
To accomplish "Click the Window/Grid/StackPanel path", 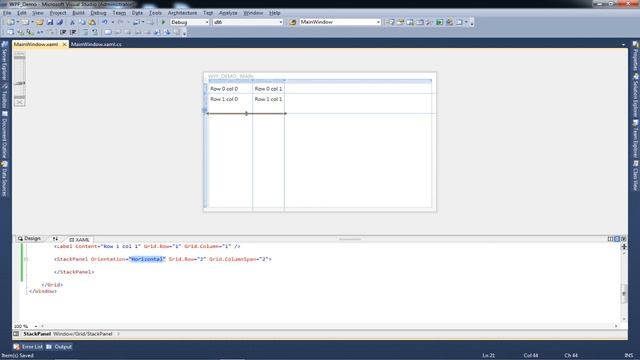I will (x=83, y=334).
